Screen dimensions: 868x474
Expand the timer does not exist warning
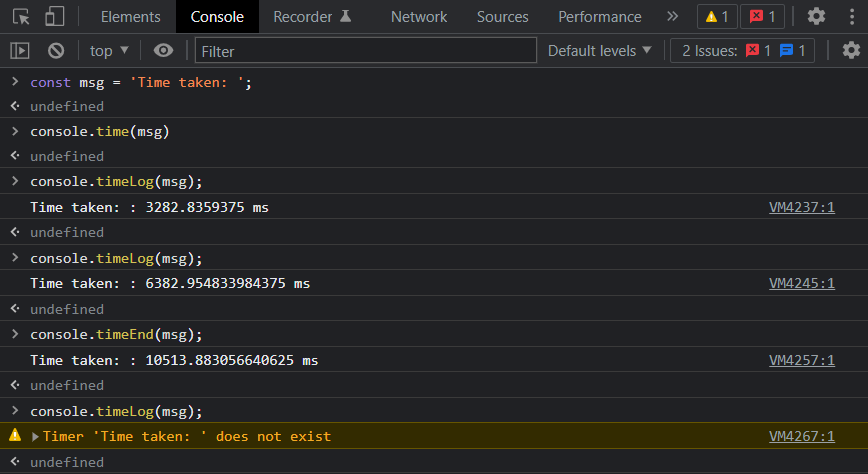click(35, 437)
